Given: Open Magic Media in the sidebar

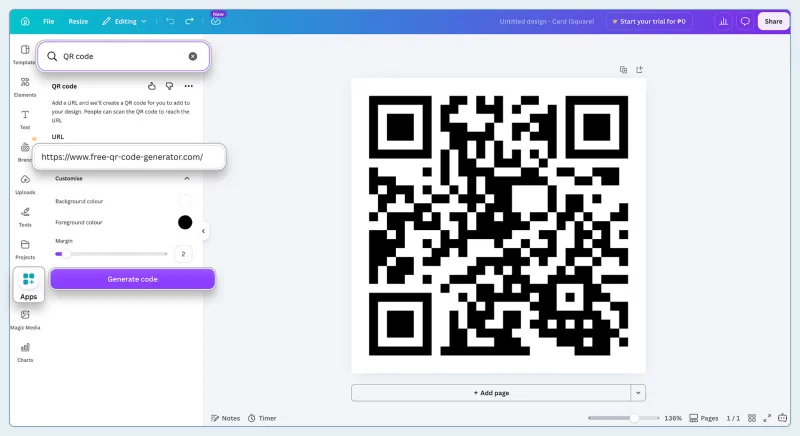Looking at the screenshot, I should 24,320.
